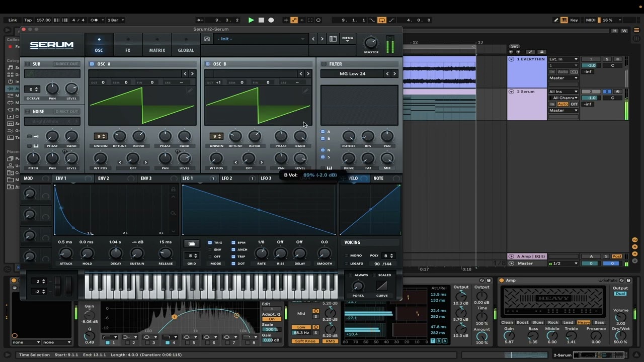Click the envelope zoom magnifier icon

[x=173, y=213]
